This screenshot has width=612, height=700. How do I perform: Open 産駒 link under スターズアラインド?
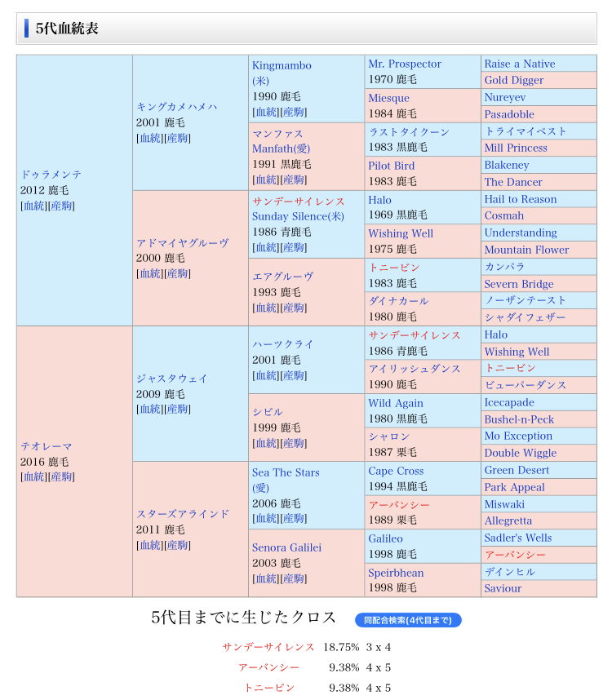click(x=177, y=546)
